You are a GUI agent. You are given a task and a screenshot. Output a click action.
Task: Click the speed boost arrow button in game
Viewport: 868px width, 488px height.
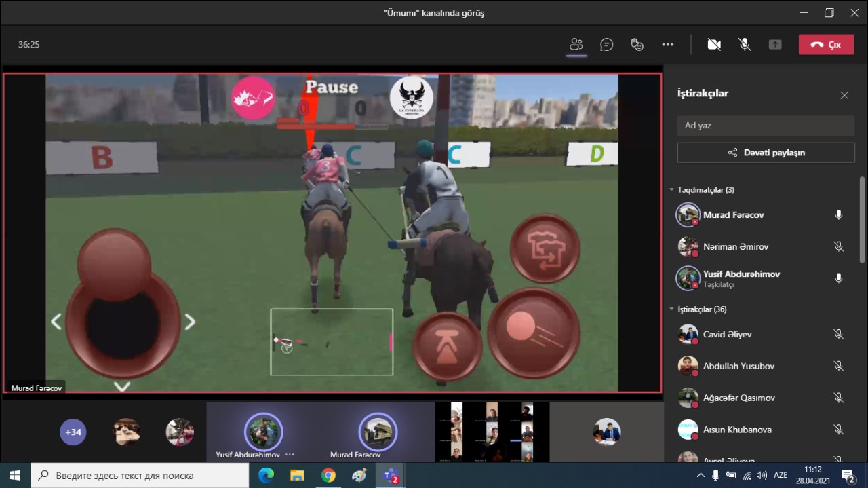(x=447, y=347)
